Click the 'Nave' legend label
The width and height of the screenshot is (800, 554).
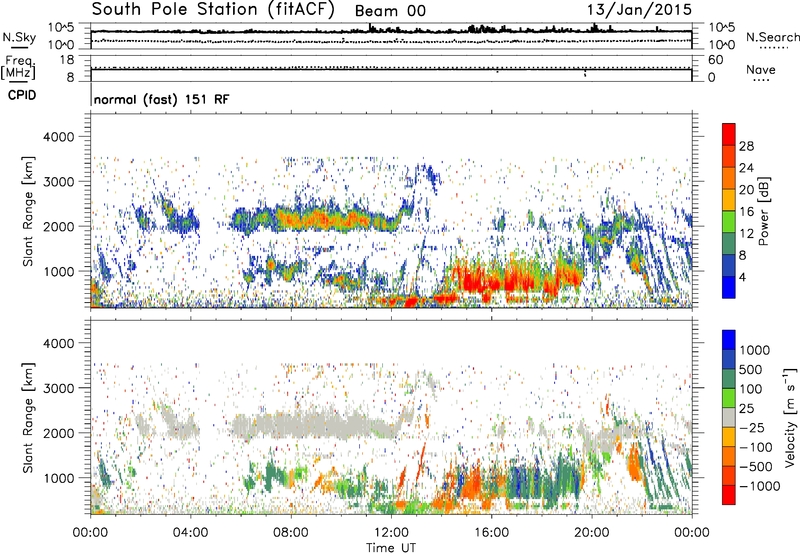click(x=760, y=69)
